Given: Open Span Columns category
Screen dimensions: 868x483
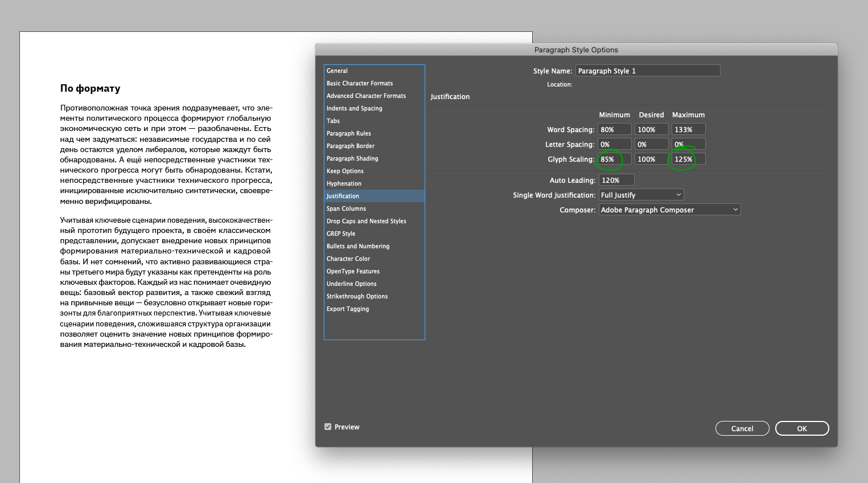Looking at the screenshot, I should click(x=374, y=208).
